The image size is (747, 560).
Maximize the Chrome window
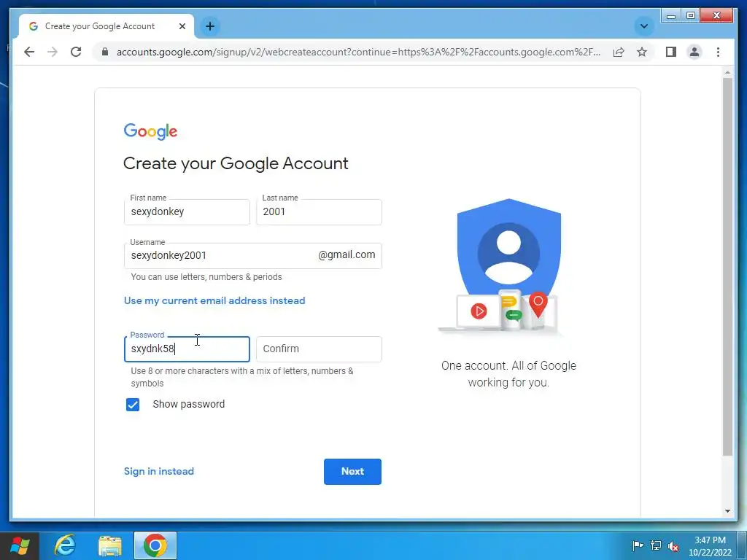pos(690,16)
